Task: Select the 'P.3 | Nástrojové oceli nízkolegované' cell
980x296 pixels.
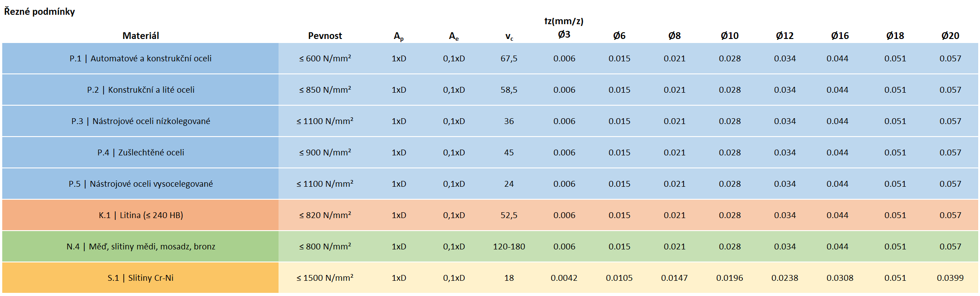Action: click(x=140, y=121)
